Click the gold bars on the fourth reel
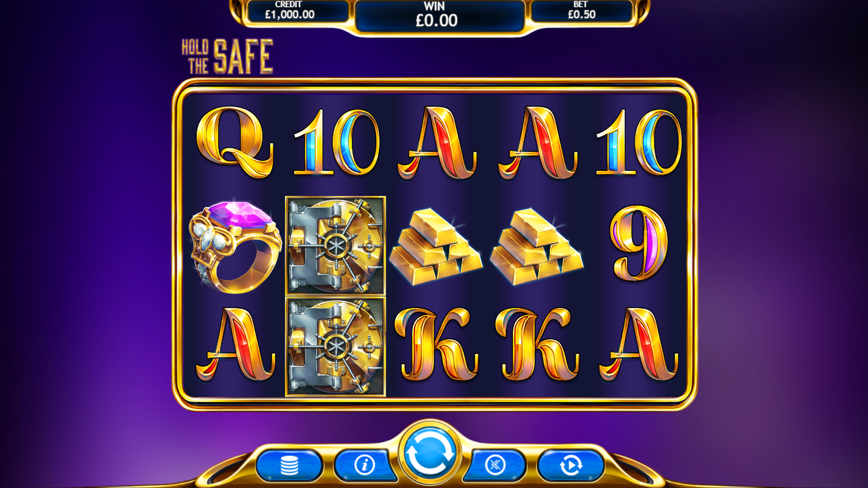Screen dimensions: 868x488 coord(537,246)
